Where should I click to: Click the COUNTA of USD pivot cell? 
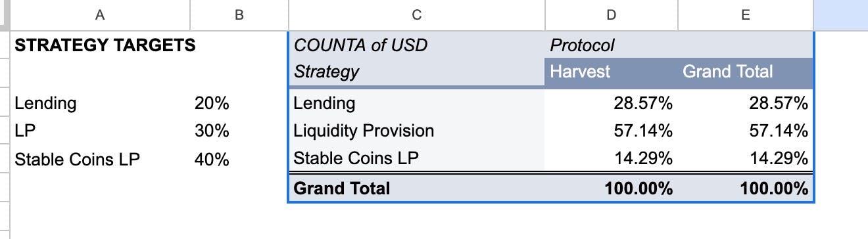416,45
